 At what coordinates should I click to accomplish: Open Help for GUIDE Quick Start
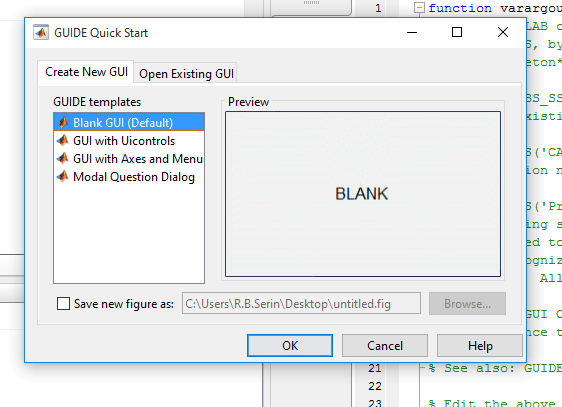pyautogui.click(x=480, y=346)
